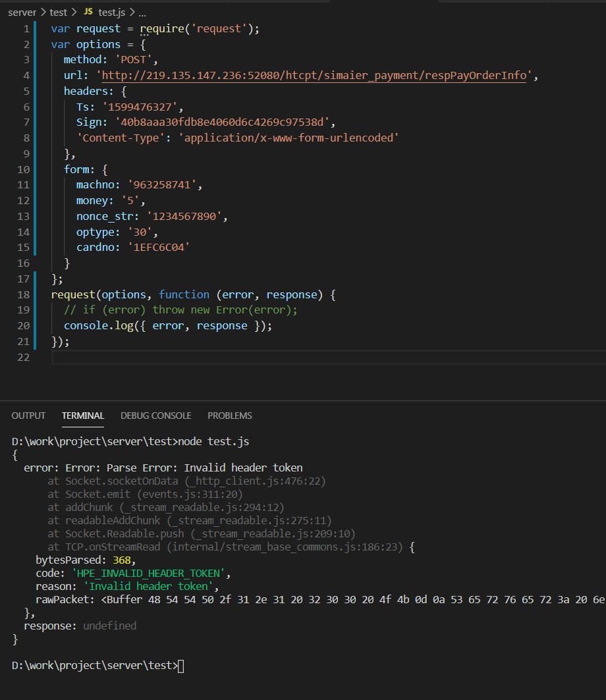Open the test folder breadcrumb dropdown
Viewport: 606px width, 700px height.
tap(58, 12)
